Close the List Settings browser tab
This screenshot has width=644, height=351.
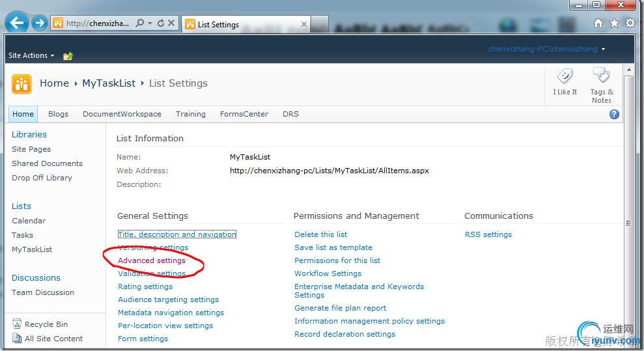(303, 24)
